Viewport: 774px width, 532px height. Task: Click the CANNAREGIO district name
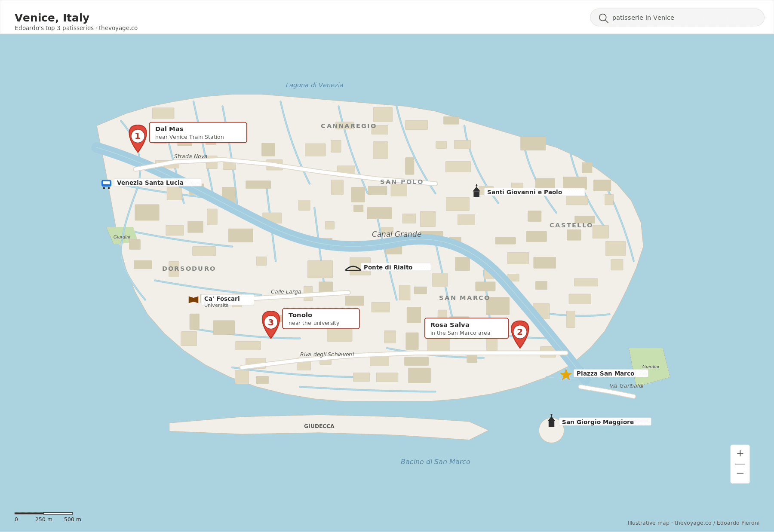pos(349,126)
